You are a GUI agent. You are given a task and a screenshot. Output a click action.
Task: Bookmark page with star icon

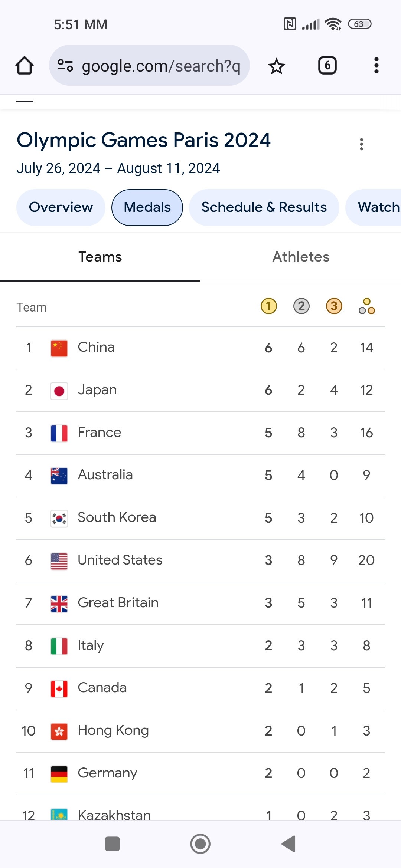[x=276, y=66]
